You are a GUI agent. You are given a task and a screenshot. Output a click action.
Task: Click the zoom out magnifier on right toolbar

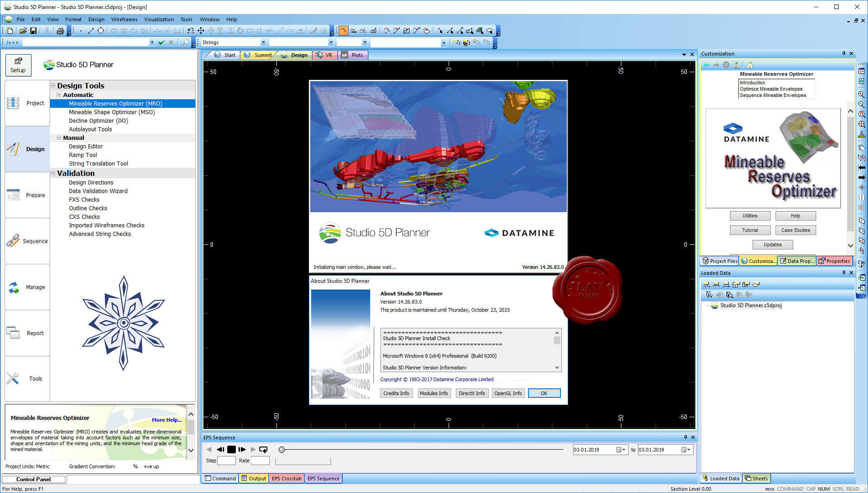(x=861, y=104)
